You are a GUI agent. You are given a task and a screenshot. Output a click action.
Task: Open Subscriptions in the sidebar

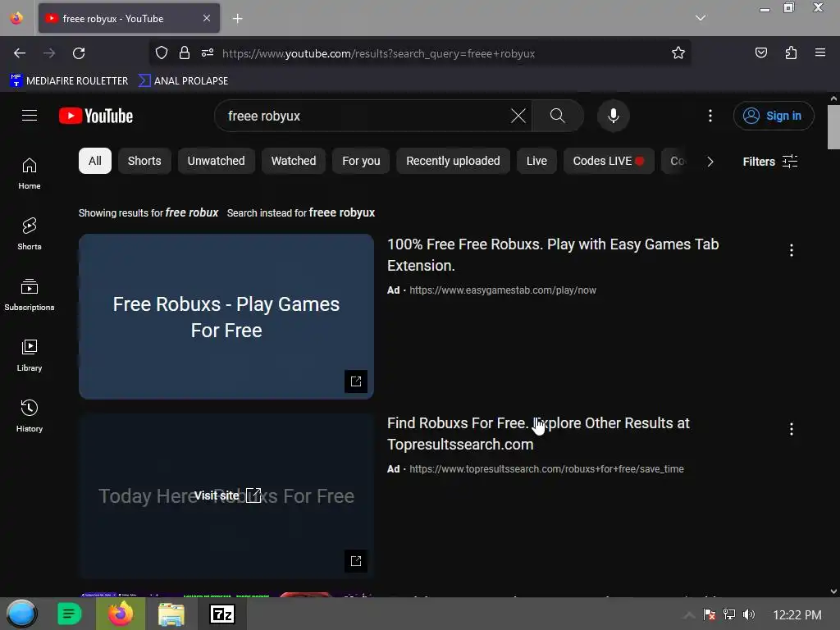click(30, 294)
